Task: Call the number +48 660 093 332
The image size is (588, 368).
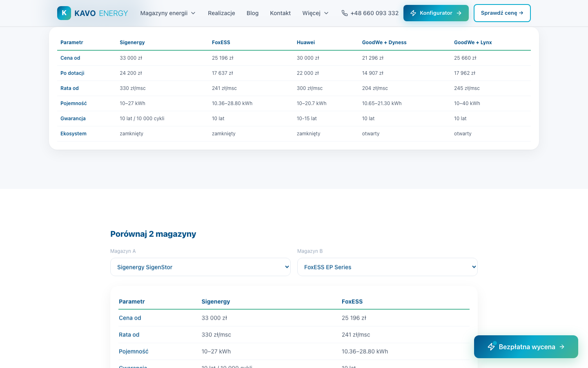Action: (374, 13)
